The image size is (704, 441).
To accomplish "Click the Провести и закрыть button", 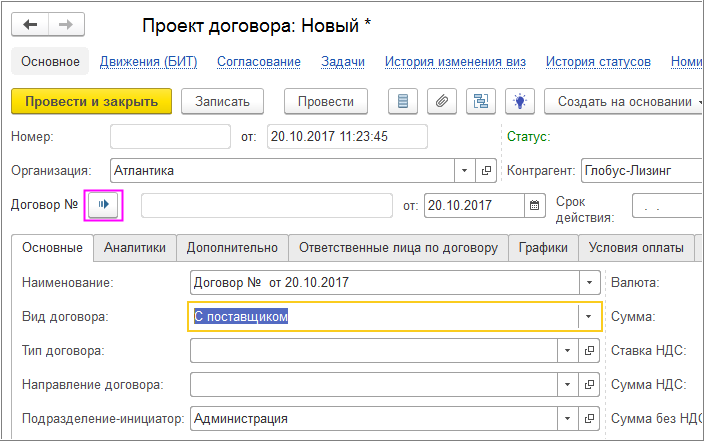I will 91,101.
